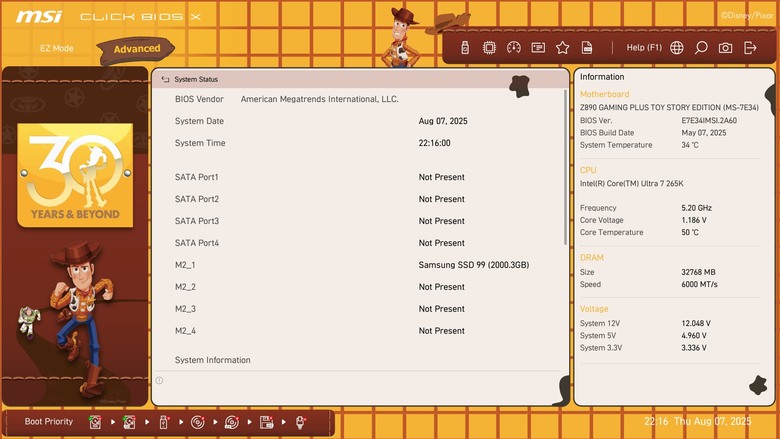780x439 pixels.
Task: Click the Motherboard heading in Information panel
Action: 604,94
